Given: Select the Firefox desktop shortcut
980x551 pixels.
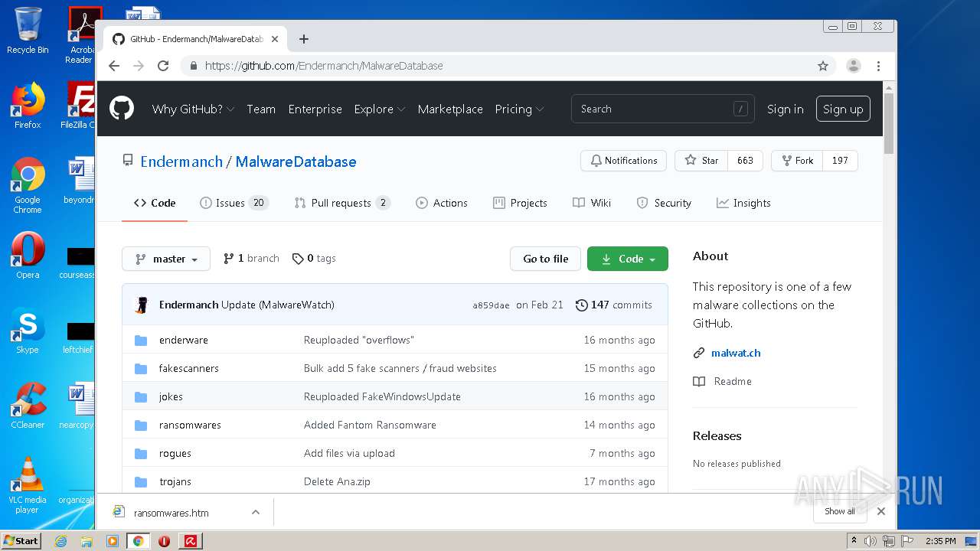Looking at the screenshot, I should 28,106.
